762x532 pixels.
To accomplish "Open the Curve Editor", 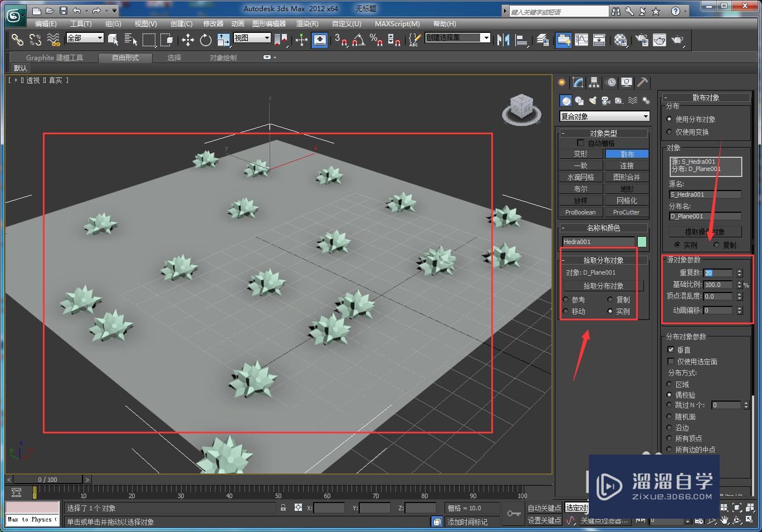I will click(x=582, y=40).
